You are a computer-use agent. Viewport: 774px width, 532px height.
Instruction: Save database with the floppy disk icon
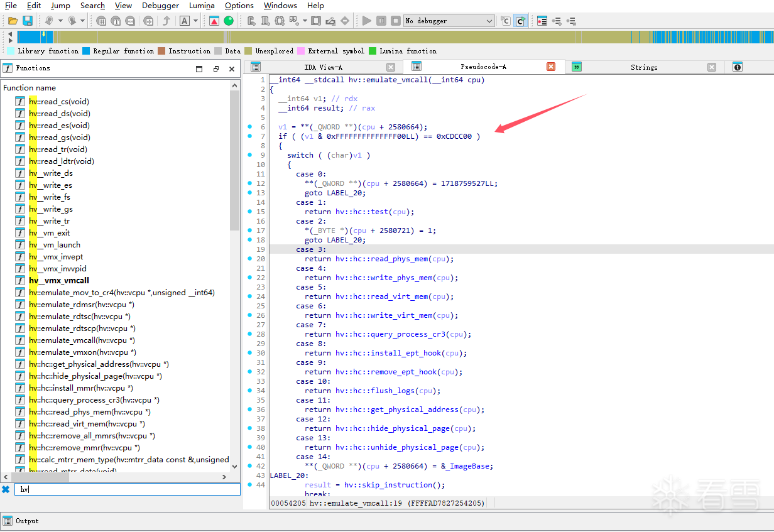28,21
